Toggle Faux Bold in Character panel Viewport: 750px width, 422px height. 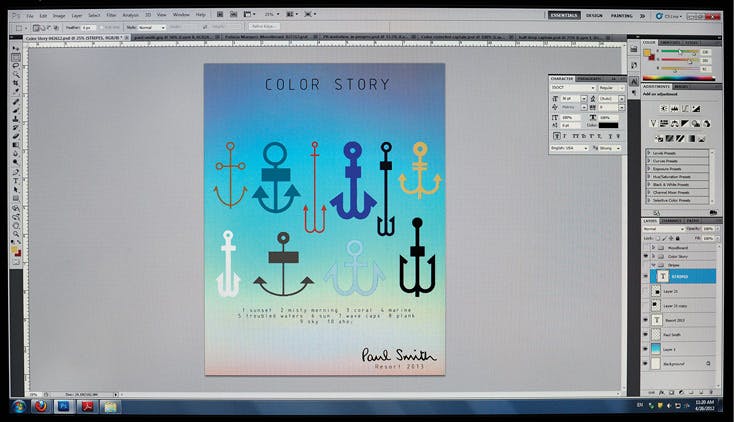(x=557, y=136)
